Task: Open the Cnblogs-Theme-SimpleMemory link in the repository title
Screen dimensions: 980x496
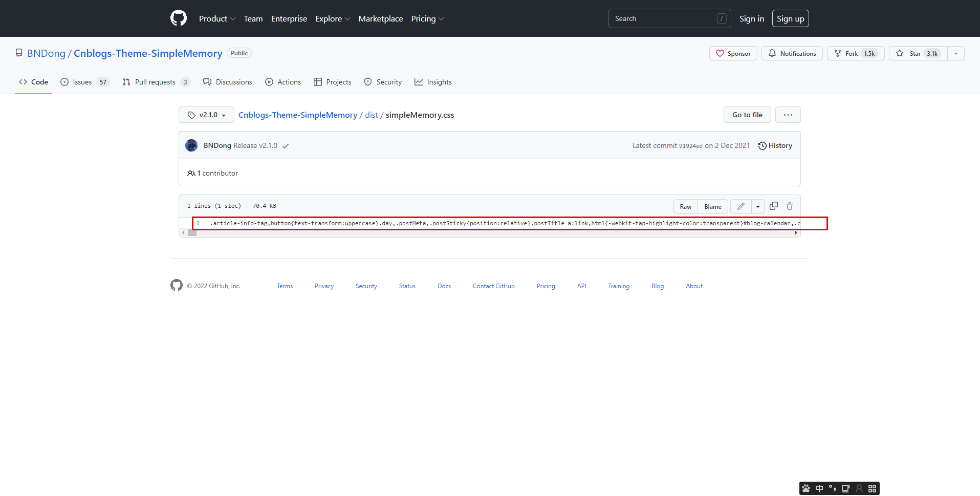Action: coord(148,53)
